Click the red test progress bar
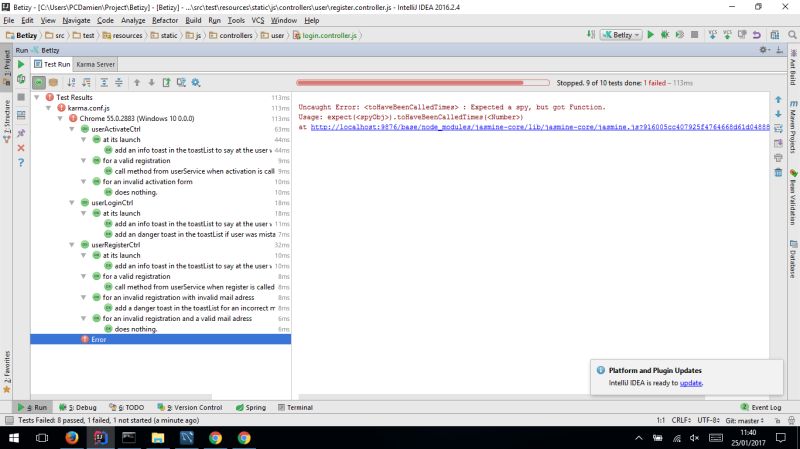 pyautogui.click(x=422, y=83)
